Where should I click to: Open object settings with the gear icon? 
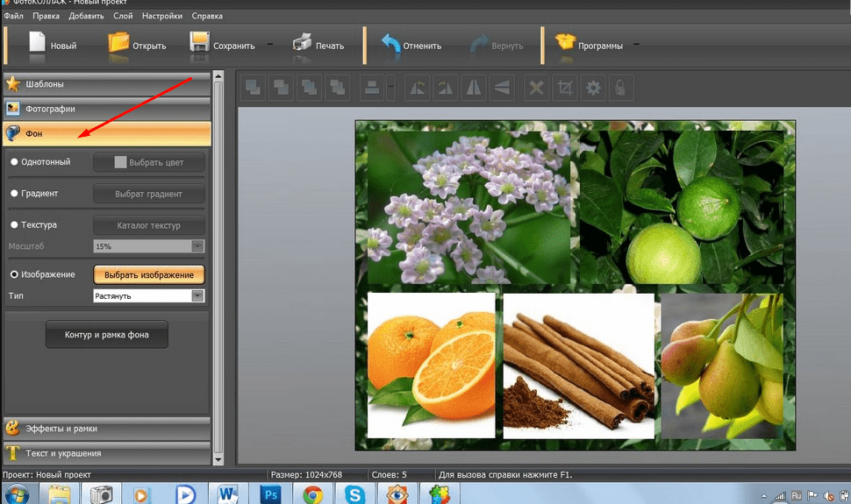click(x=593, y=88)
